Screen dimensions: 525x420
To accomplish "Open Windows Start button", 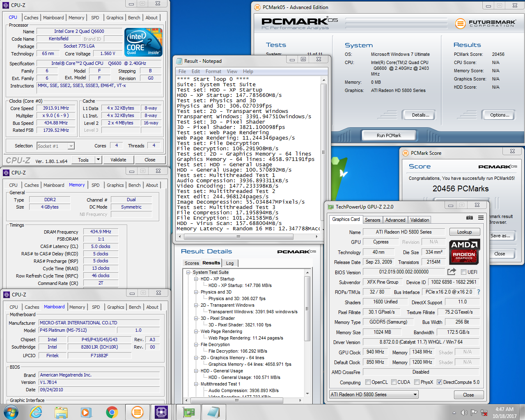I will tap(11, 412).
